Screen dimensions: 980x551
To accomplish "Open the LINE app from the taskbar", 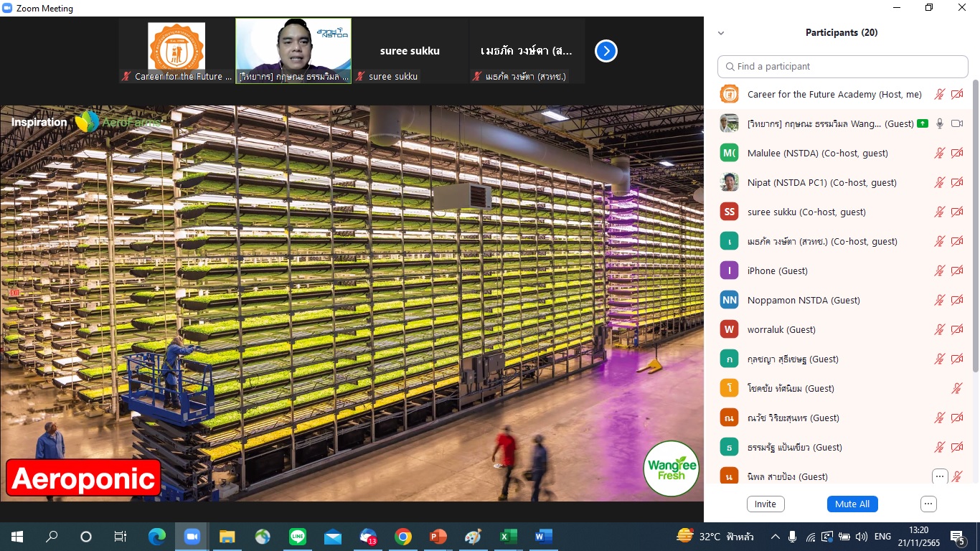I will click(x=298, y=536).
